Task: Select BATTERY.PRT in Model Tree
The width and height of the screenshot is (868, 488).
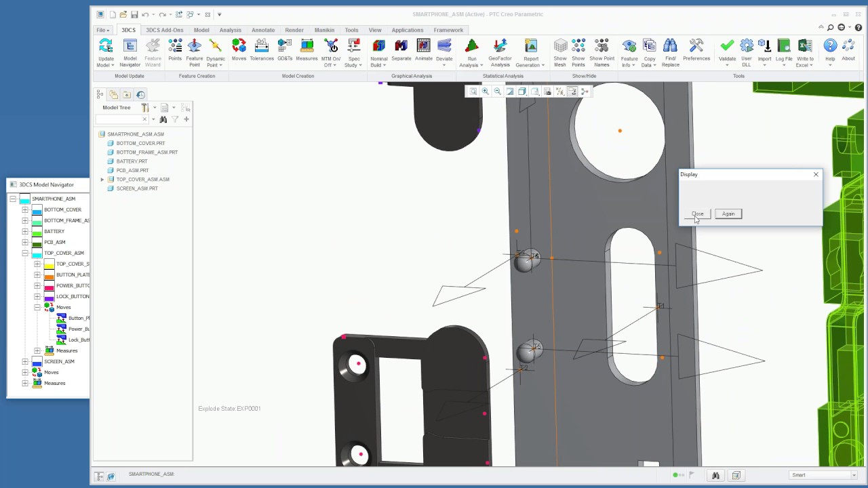Action: (x=132, y=161)
